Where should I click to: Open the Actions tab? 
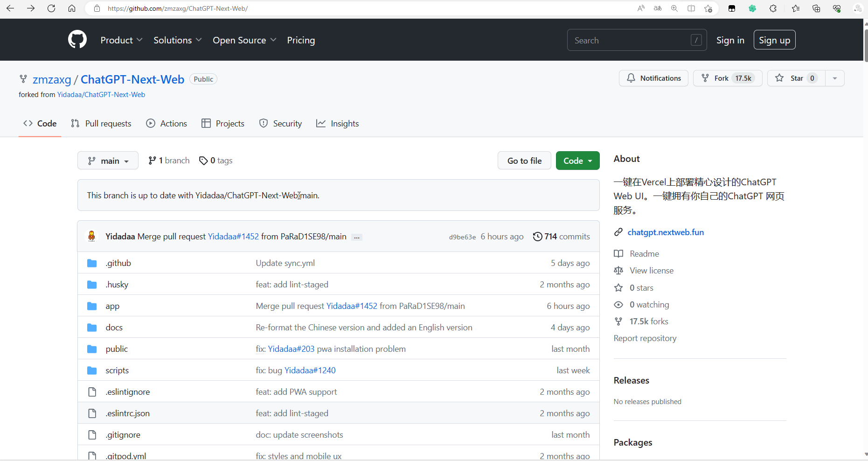tap(167, 123)
